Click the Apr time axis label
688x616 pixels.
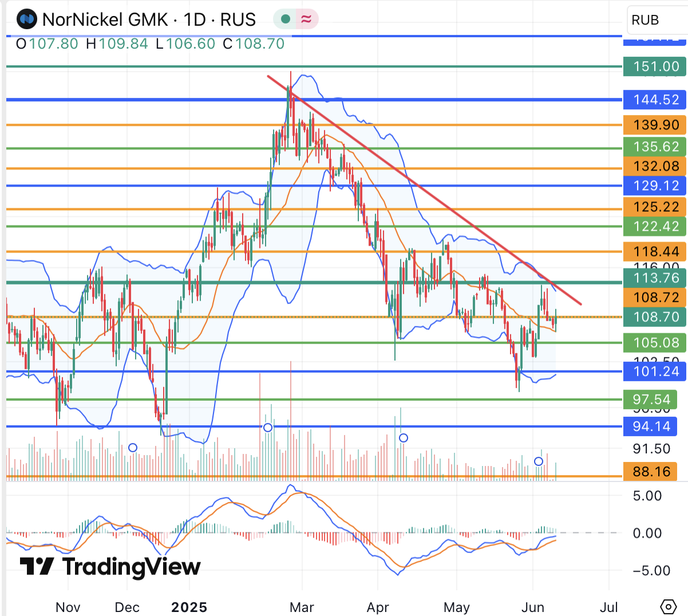[x=378, y=607]
